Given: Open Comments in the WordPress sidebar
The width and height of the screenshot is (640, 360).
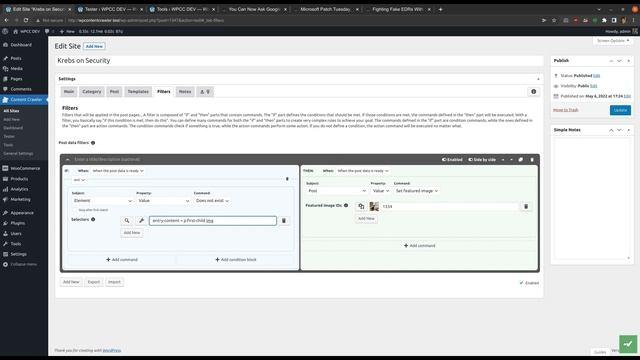Looking at the screenshot, I should (x=21, y=89).
